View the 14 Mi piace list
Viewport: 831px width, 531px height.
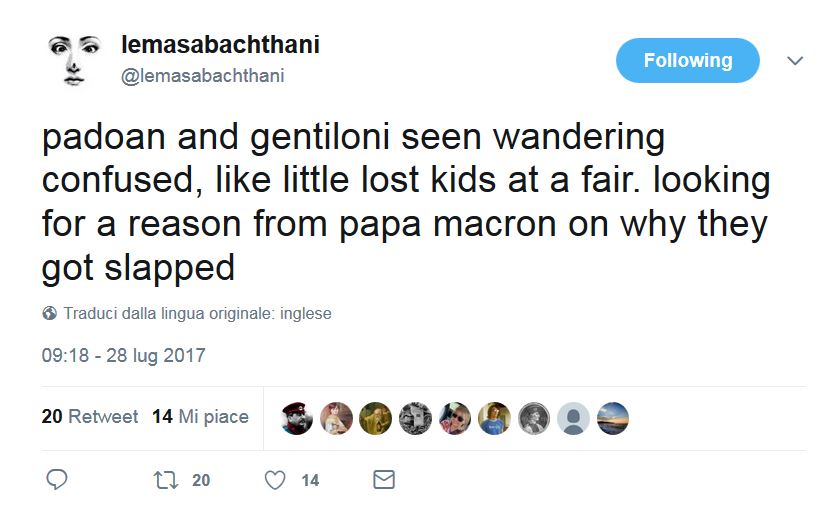pyautogui.click(x=200, y=417)
